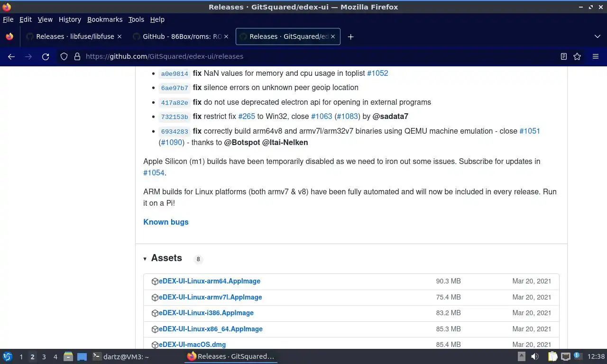The width and height of the screenshot is (607, 364).
Task: Reload the current page
Action: tap(46, 56)
